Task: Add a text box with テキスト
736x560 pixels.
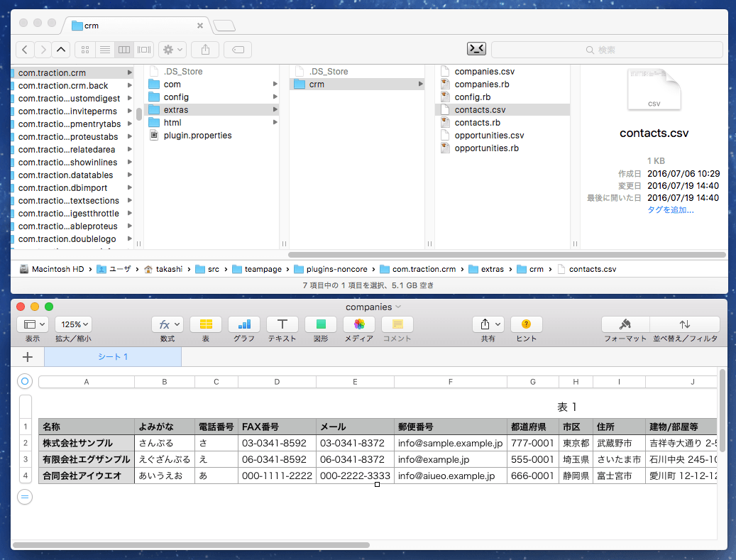Action: [282, 324]
